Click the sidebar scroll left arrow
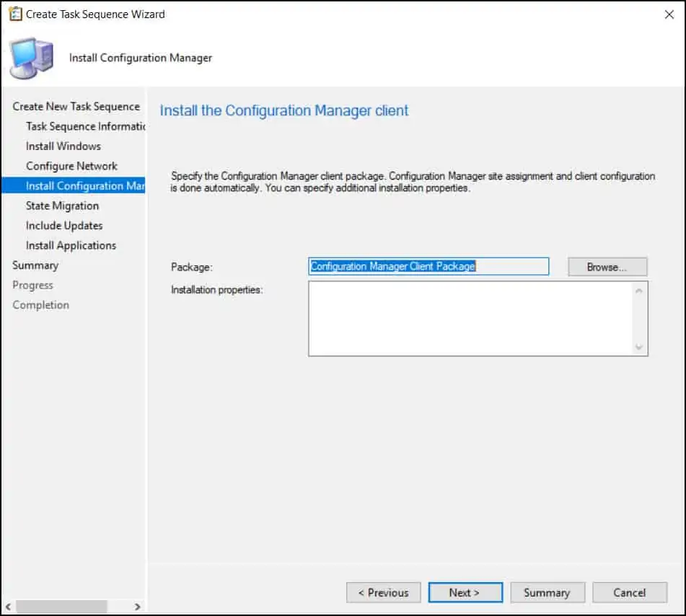Viewport: 686px width, 616px height. (9, 607)
